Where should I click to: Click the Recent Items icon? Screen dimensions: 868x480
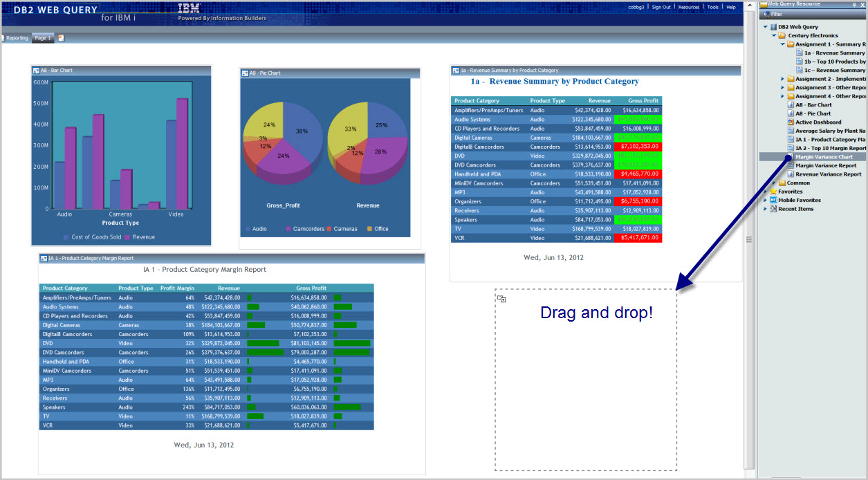click(x=773, y=209)
